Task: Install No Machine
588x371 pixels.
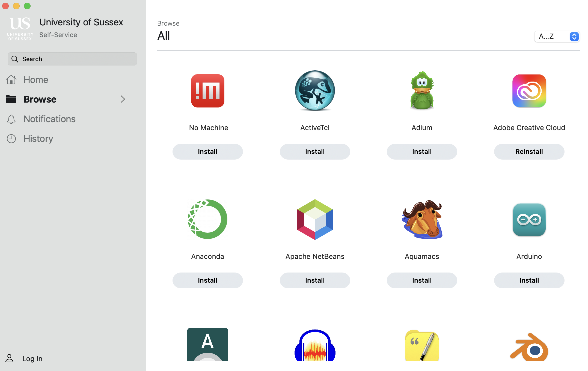Action: 207,152
